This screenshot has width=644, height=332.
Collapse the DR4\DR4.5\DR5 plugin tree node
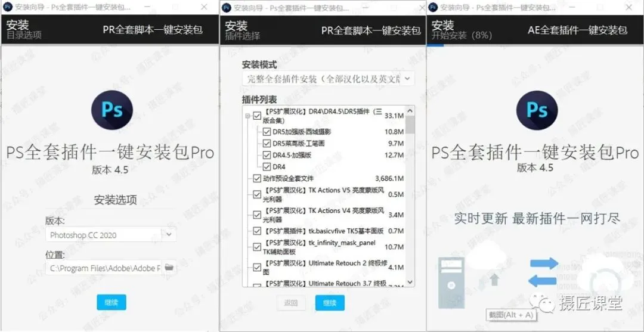(x=247, y=116)
